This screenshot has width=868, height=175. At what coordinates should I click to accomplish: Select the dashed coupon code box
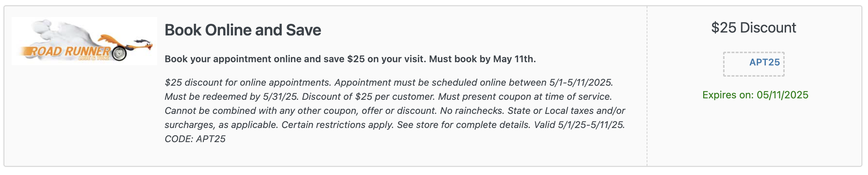(754, 64)
